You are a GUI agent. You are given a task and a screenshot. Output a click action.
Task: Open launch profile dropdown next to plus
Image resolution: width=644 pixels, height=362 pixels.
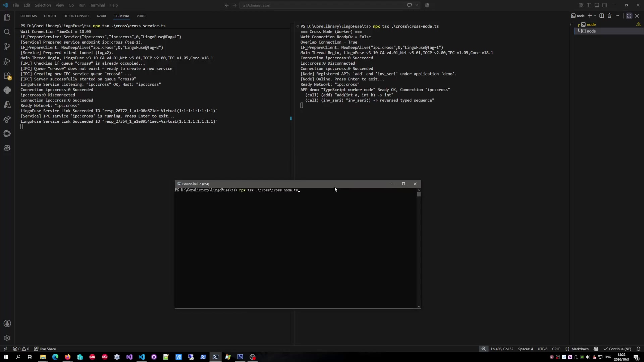(x=595, y=16)
